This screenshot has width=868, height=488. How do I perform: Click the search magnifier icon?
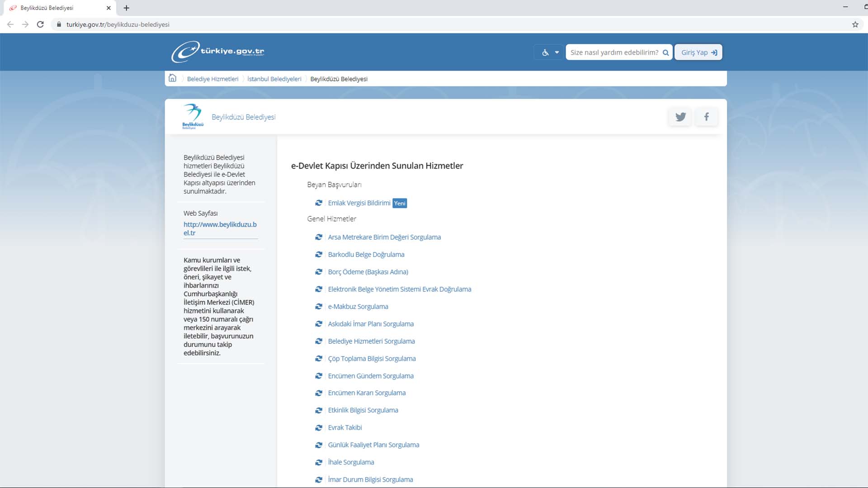(665, 52)
